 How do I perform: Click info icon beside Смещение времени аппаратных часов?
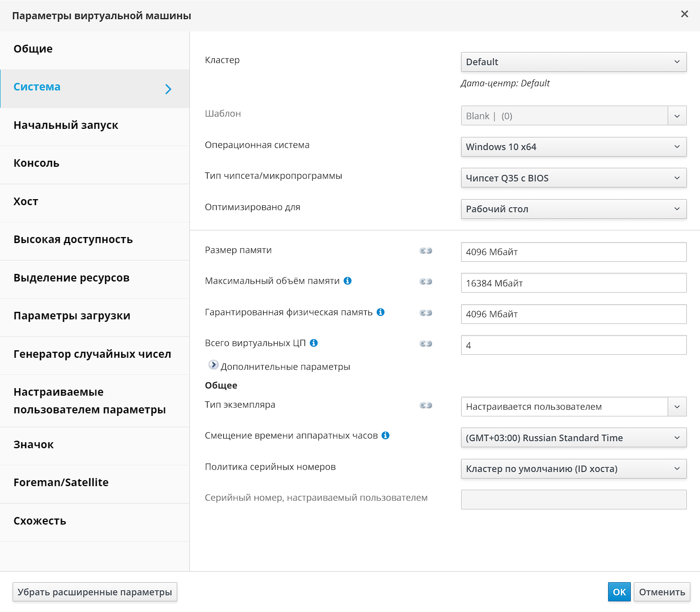click(x=385, y=436)
